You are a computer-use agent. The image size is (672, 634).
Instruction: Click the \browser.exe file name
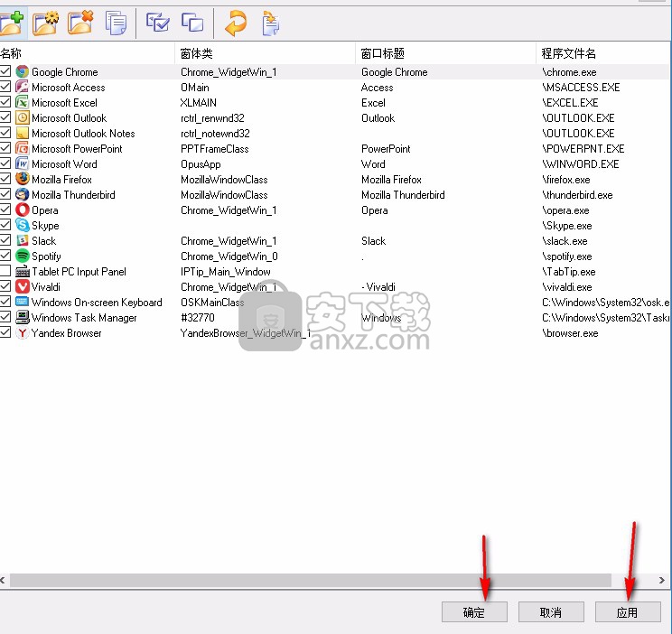[x=570, y=333]
